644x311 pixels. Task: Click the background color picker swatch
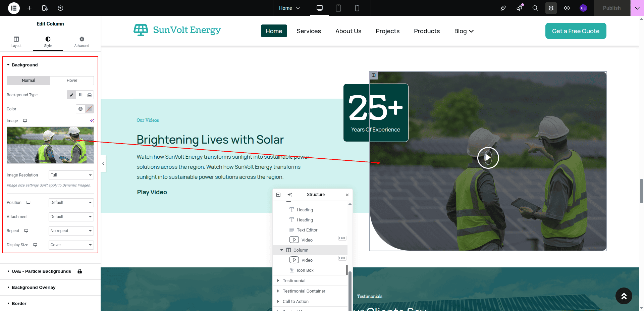click(x=89, y=109)
